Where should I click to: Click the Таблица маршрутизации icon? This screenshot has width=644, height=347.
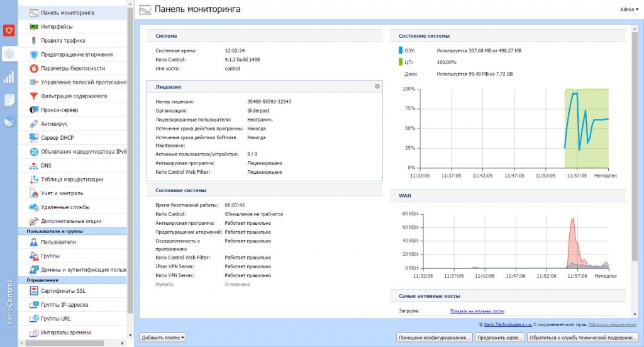click(34, 179)
